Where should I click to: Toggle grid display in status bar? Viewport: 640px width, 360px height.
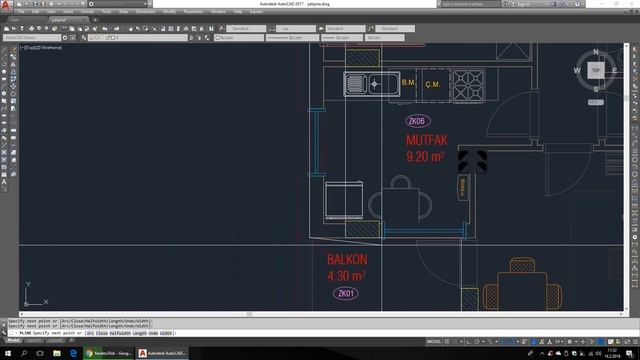[447, 342]
